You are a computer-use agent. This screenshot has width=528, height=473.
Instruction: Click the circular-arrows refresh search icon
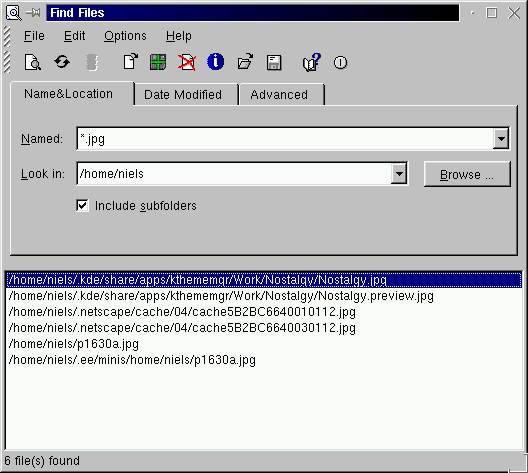62,62
